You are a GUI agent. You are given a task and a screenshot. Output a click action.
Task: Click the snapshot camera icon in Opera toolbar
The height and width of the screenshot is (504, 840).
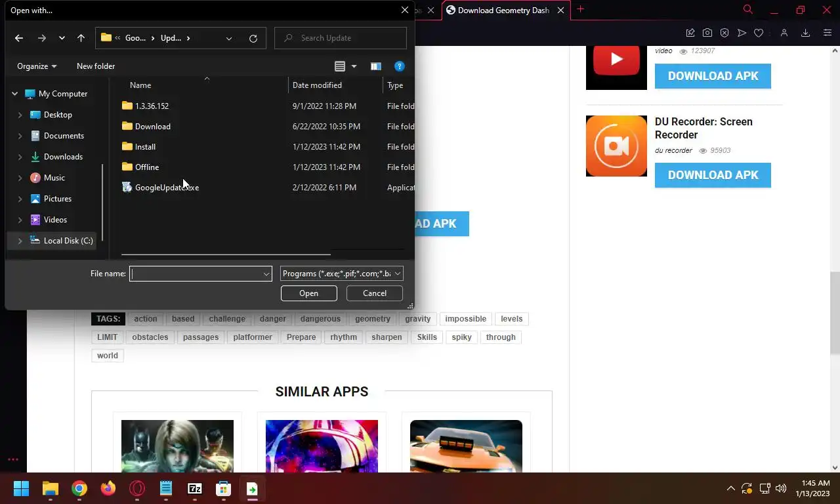click(x=707, y=33)
